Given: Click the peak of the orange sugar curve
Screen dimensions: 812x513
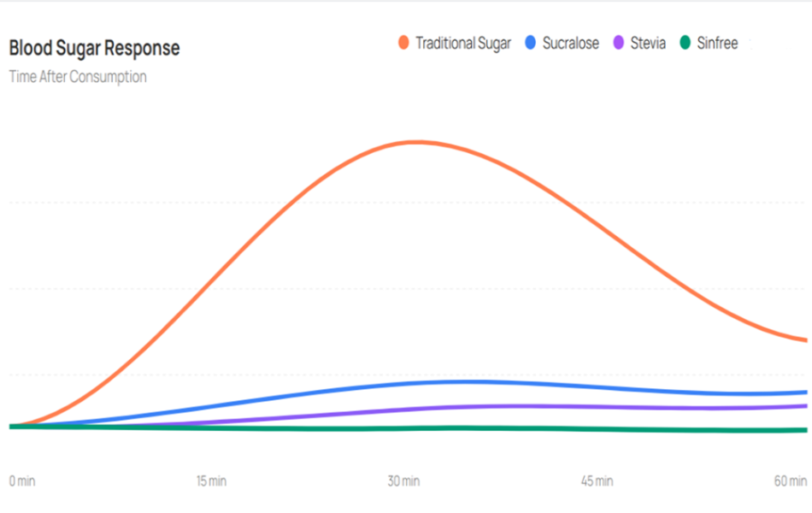Looking at the screenshot, I should [x=415, y=142].
